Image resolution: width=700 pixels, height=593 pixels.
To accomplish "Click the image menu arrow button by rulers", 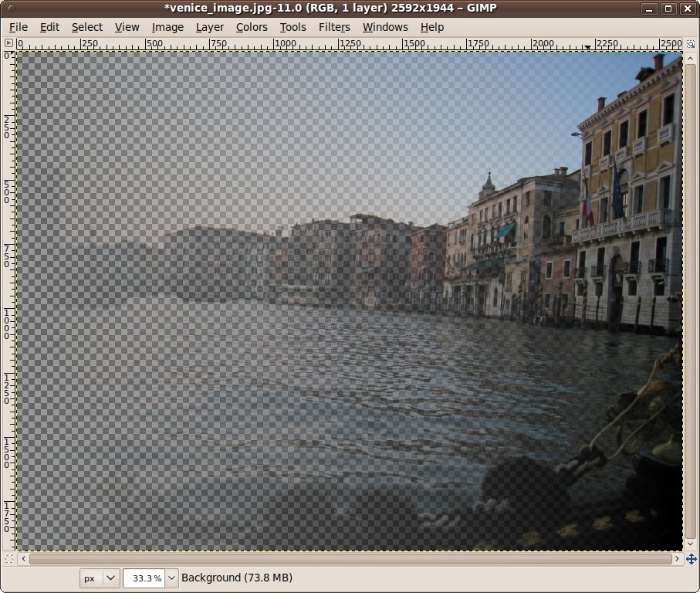I will tap(8, 43).
